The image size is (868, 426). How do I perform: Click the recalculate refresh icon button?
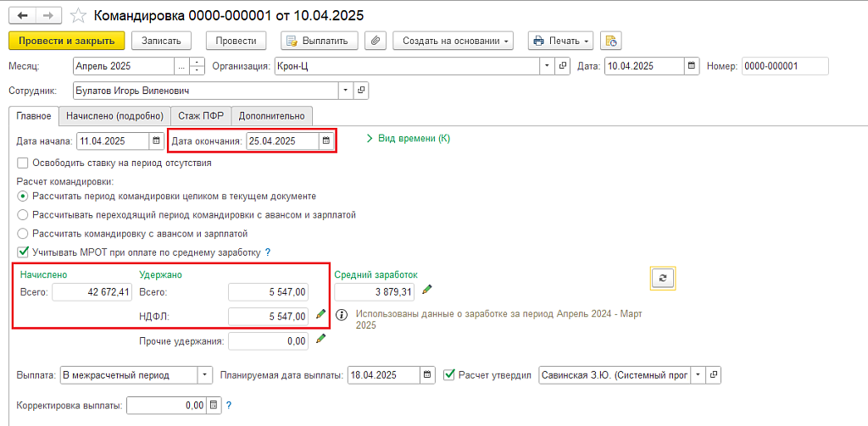pyautogui.click(x=663, y=278)
